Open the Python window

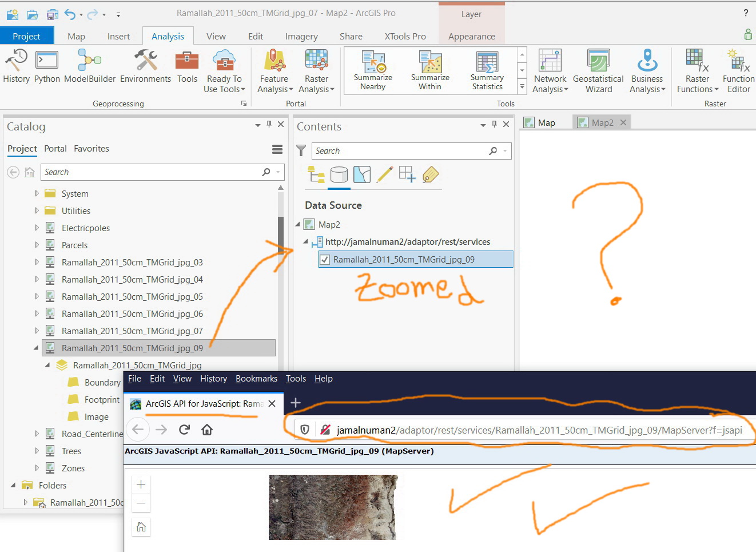click(x=47, y=66)
